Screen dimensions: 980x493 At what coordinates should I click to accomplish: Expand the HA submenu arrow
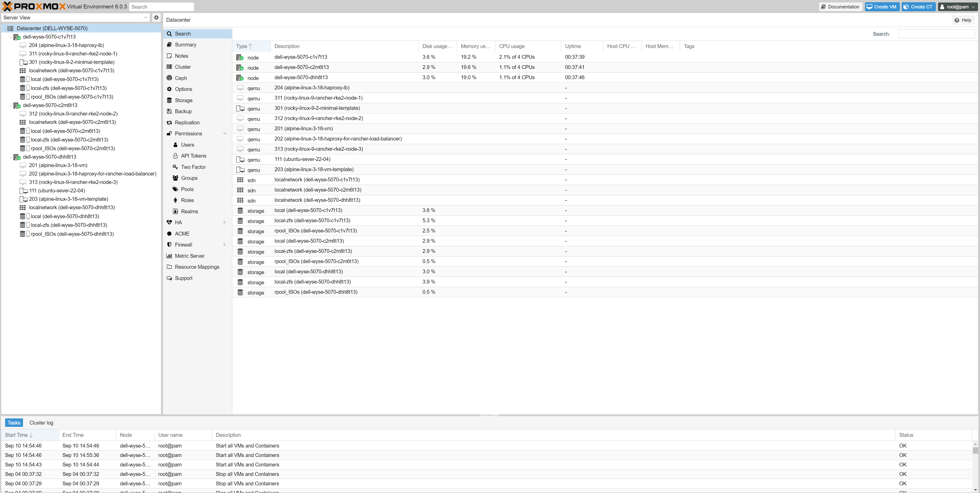tap(224, 222)
